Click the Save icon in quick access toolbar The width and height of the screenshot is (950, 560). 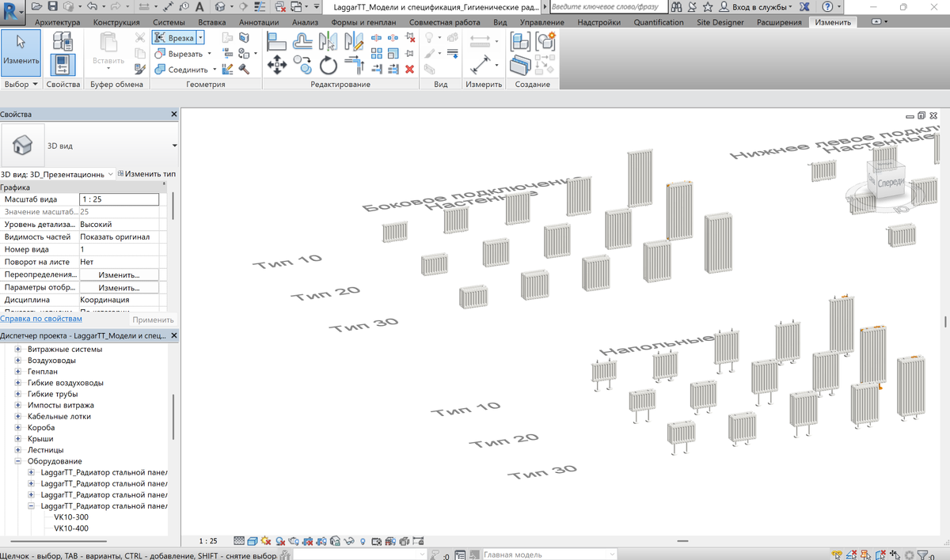click(52, 6)
